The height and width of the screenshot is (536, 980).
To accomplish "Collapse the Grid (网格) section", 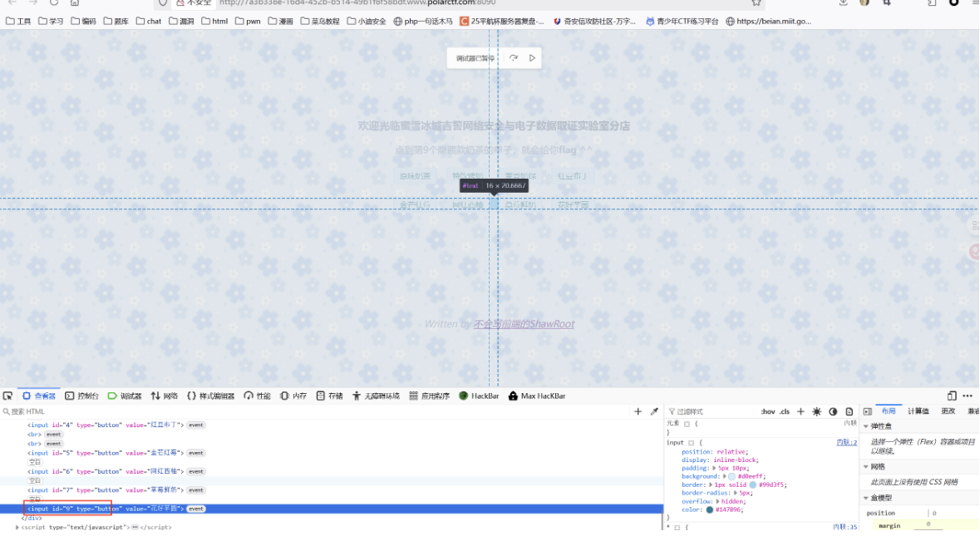I will click(866, 467).
